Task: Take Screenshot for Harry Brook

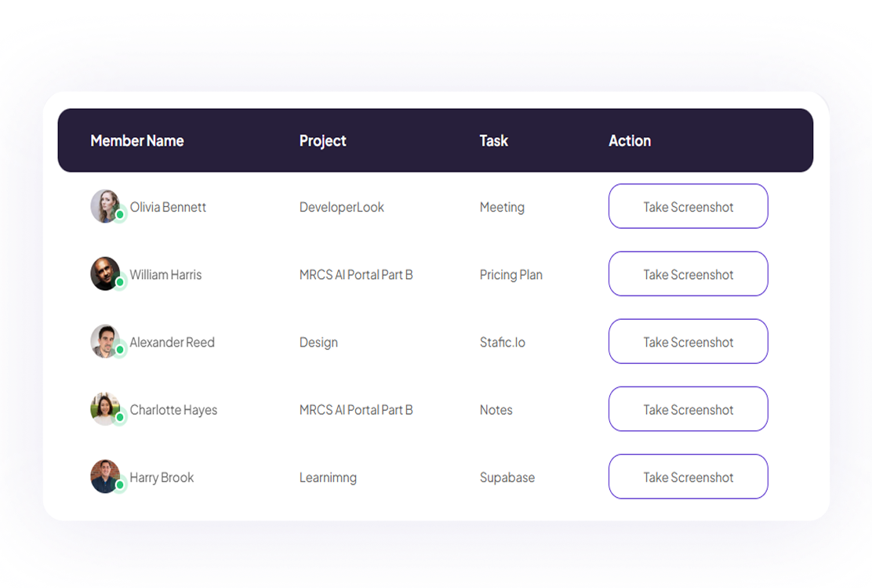Action: [688, 477]
